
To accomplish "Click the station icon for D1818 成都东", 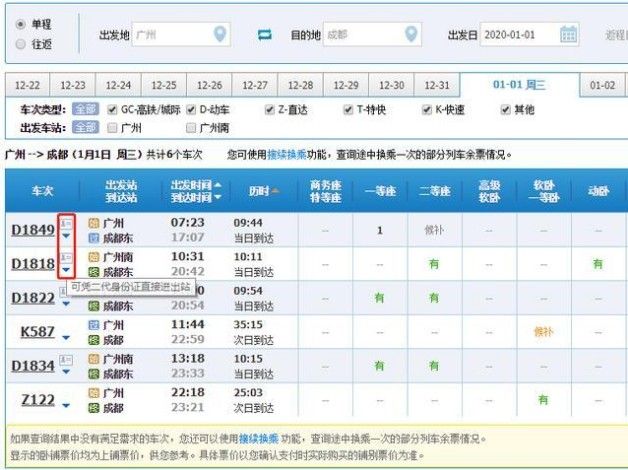I will point(94,272).
